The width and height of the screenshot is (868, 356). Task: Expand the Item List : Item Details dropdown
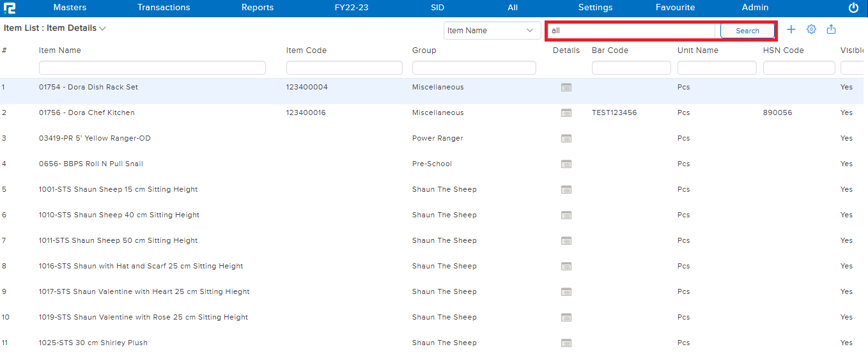[102, 29]
